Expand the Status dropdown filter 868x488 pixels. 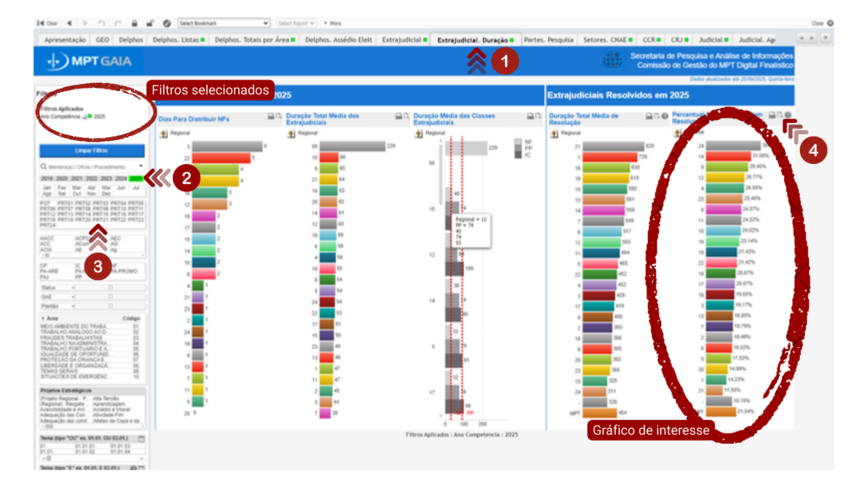point(73,287)
